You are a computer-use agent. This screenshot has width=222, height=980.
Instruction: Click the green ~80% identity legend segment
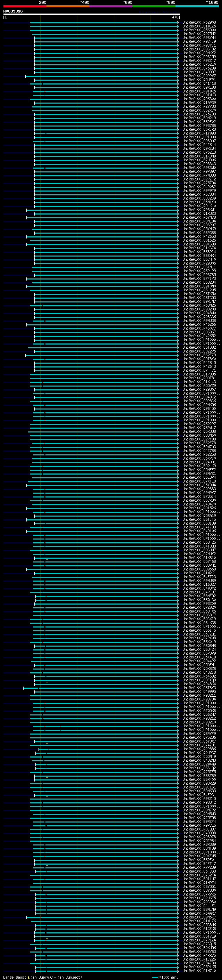[x=154, y=6]
